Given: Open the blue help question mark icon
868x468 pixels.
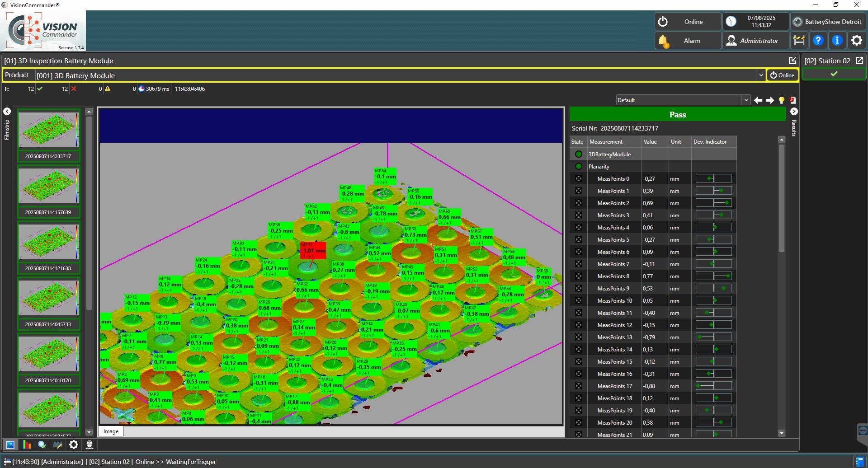Looking at the screenshot, I should click(x=818, y=41).
